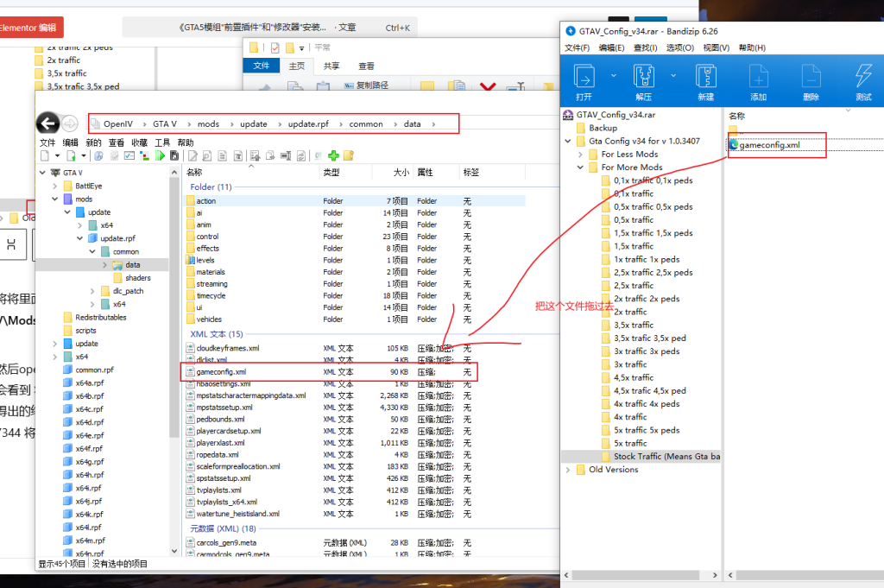Open the 收藏 menu in OpenIV

coord(139,142)
